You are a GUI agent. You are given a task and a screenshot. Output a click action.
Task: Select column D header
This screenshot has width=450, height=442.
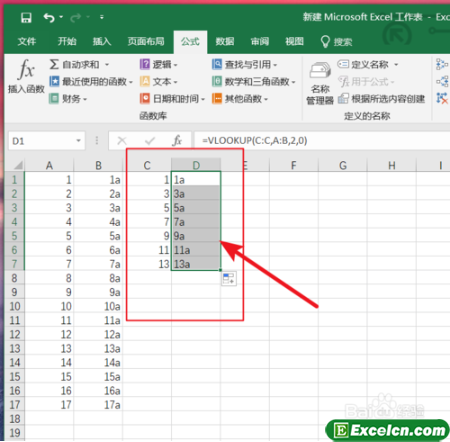pyautogui.click(x=196, y=165)
